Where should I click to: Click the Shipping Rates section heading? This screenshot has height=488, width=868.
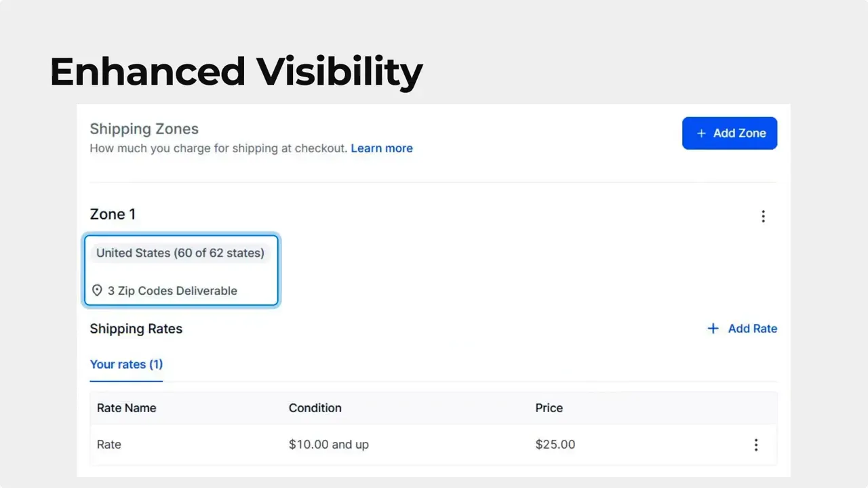click(136, 329)
